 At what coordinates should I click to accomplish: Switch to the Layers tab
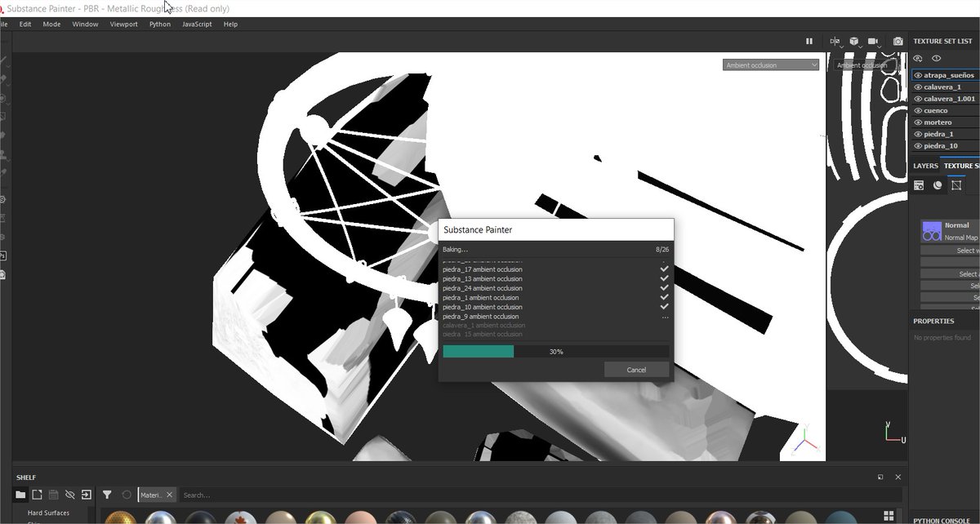[x=925, y=166]
